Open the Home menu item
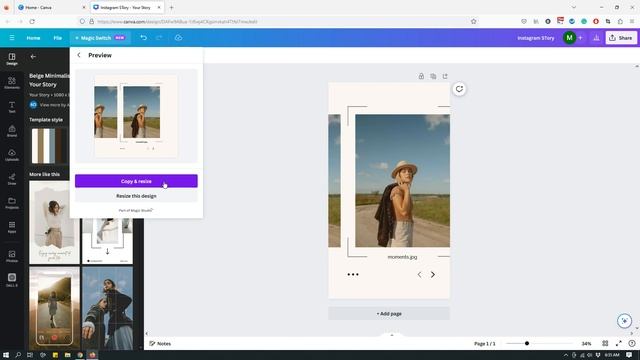Viewport: 640px width, 360px height. [x=33, y=38]
